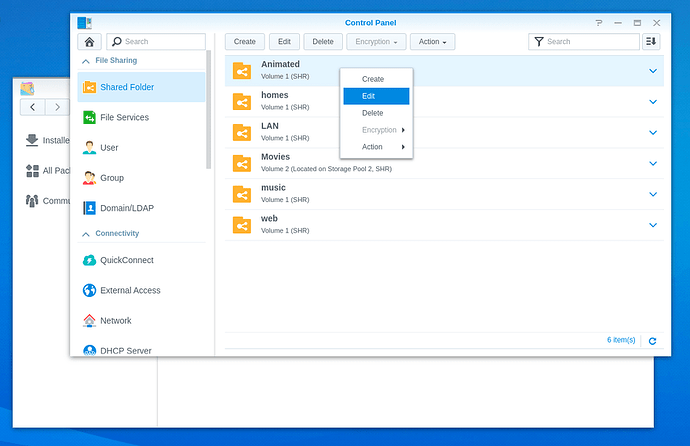Open Installed section in Package Center
The width and height of the screenshot is (690, 446).
click(x=48, y=140)
